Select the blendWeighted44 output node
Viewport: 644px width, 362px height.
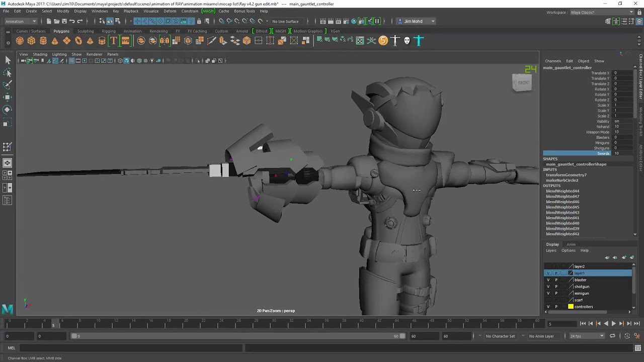[562, 191]
